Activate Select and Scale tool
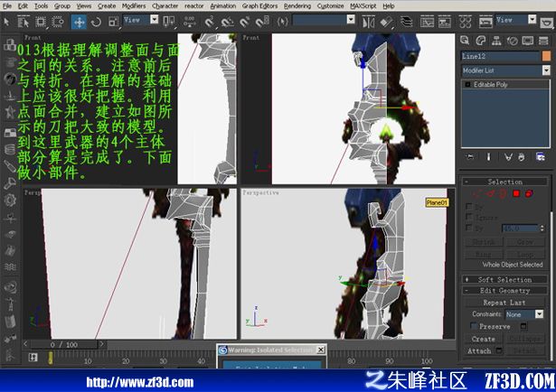556x392 pixels. tap(113, 22)
